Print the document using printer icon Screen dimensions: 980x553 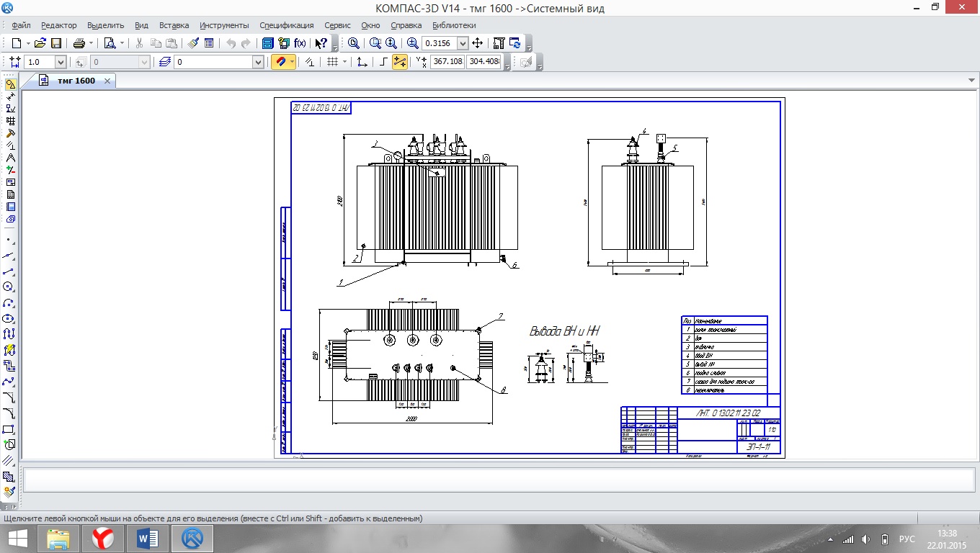(79, 43)
